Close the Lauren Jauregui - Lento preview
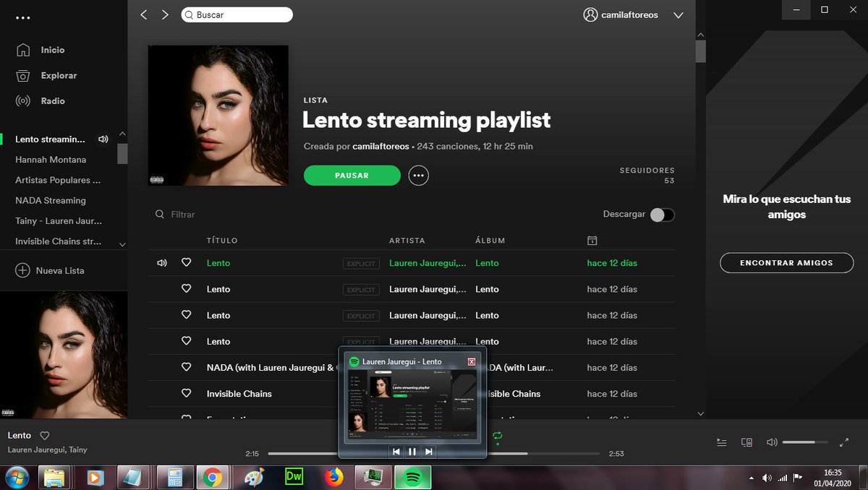 472,361
